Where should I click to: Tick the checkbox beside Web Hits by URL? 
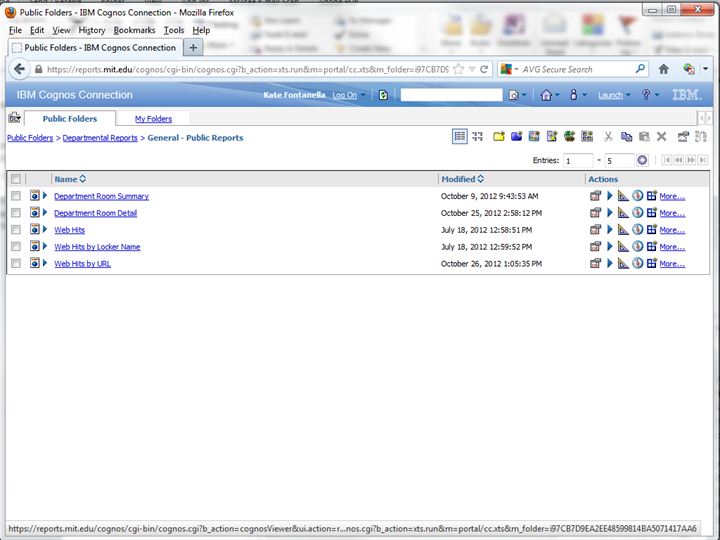(16, 264)
